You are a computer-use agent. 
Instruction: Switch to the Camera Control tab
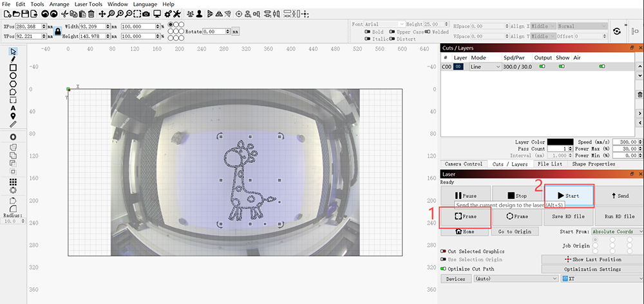463,164
